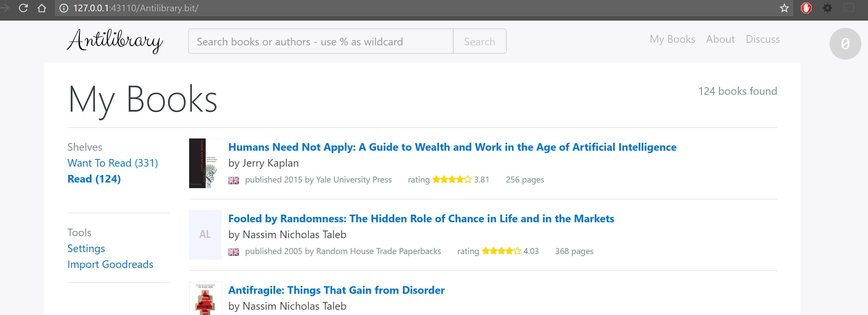Image resolution: width=868 pixels, height=315 pixels.
Task: Focus the book and author search field
Action: (320, 41)
